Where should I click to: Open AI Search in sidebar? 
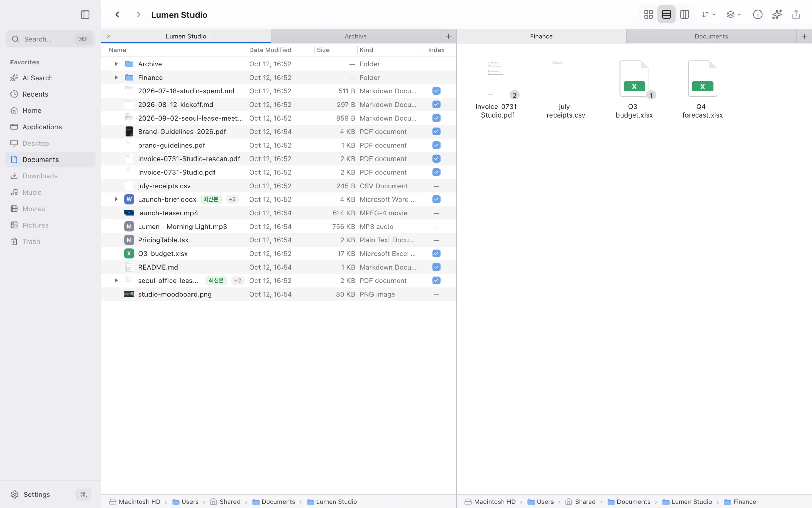(x=50, y=78)
